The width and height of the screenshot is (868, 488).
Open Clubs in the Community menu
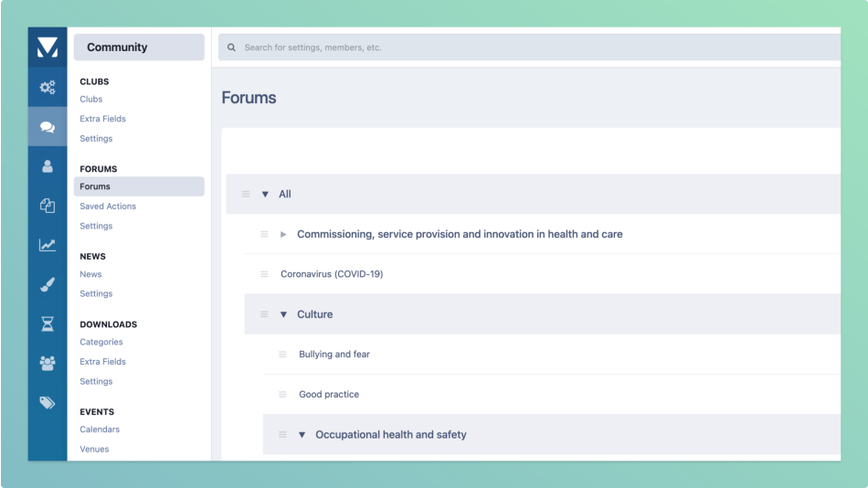(x=91, y=99)
